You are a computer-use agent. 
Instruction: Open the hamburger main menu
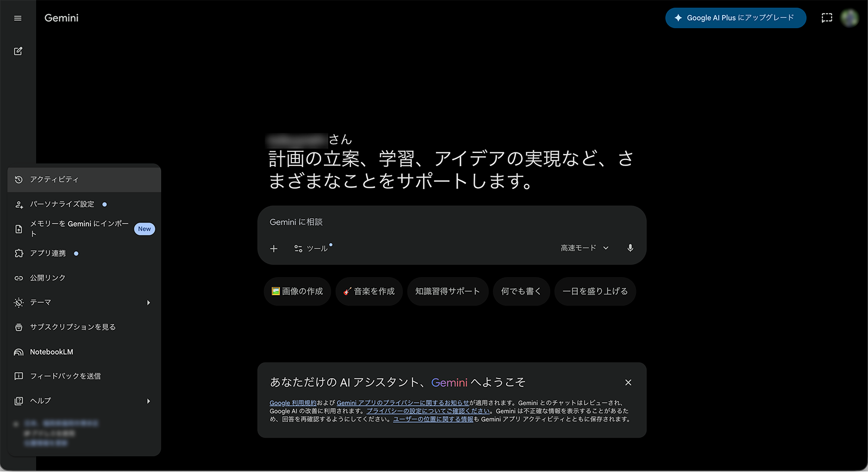tap(18, 18)
